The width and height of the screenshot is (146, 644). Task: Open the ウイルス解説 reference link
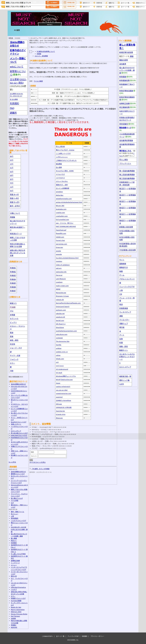38,81
